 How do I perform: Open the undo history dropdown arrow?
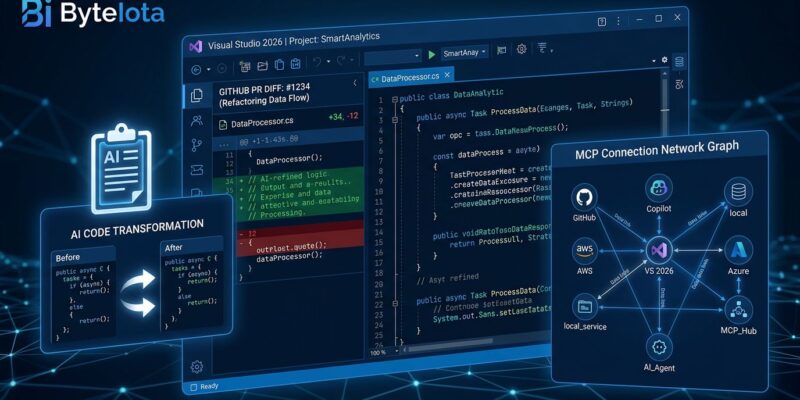[328, 61]
